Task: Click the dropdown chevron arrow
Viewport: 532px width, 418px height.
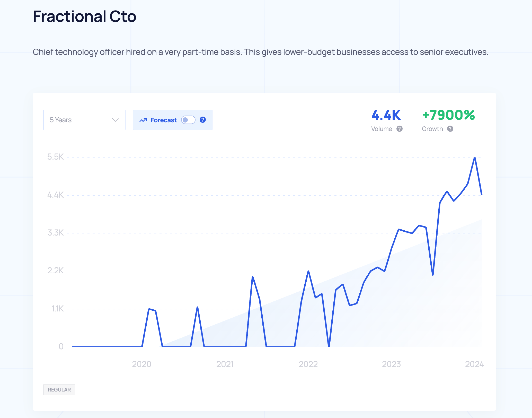Action: click(115, 120)
